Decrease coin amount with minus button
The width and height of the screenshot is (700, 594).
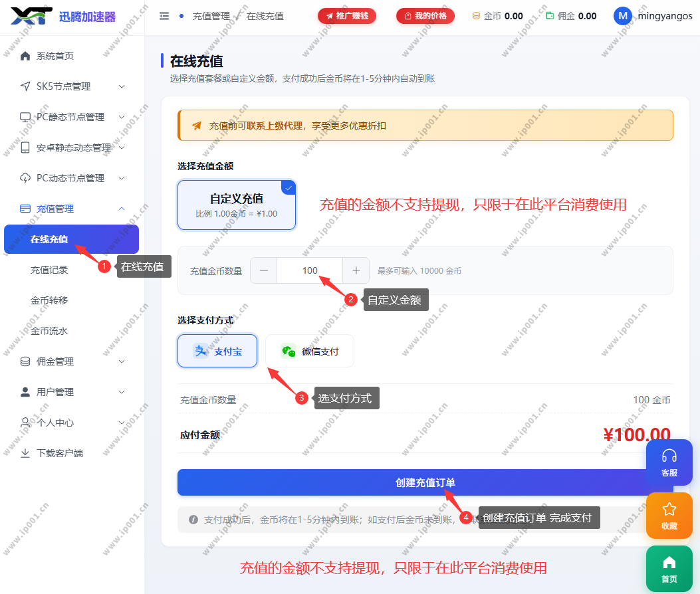(264, 270)
